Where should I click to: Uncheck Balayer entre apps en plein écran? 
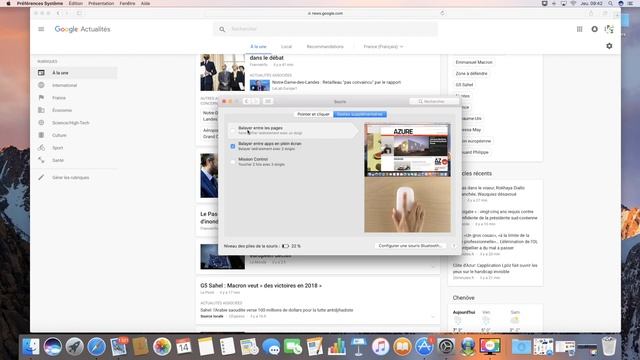pyautogui.click(x=233, y=146)
